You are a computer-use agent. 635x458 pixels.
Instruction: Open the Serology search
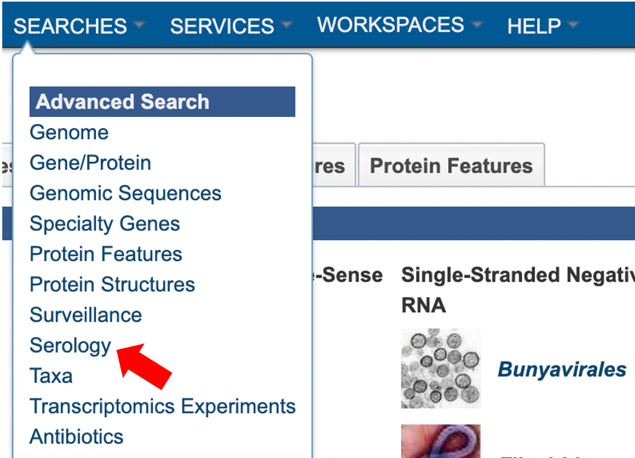point(70,345)
